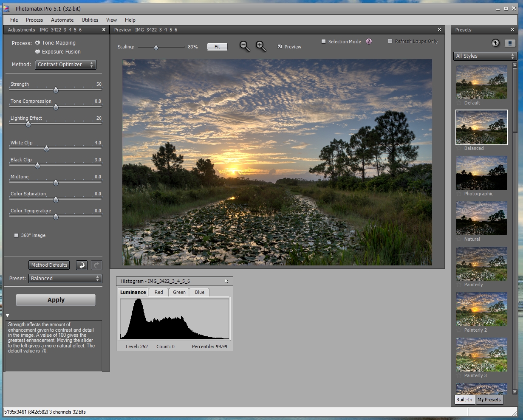The width and height of the screenshot is (523, 420).
Task: Collapse the help text disclosure triangle
Action: [x=7, y=316]
